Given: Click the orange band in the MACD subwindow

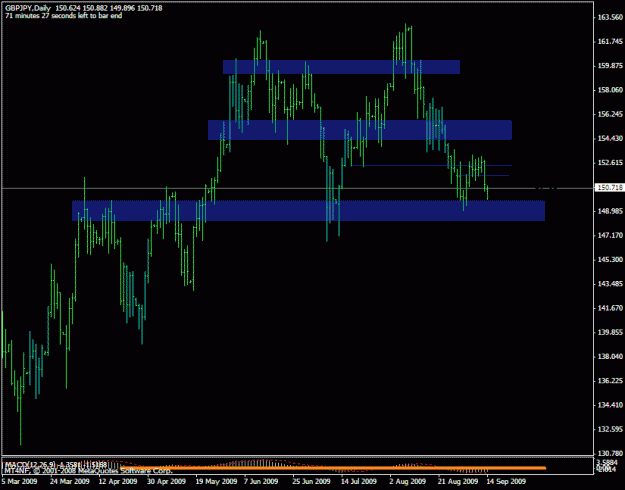Looking at the screenshot, I should (x=333, y=468).
